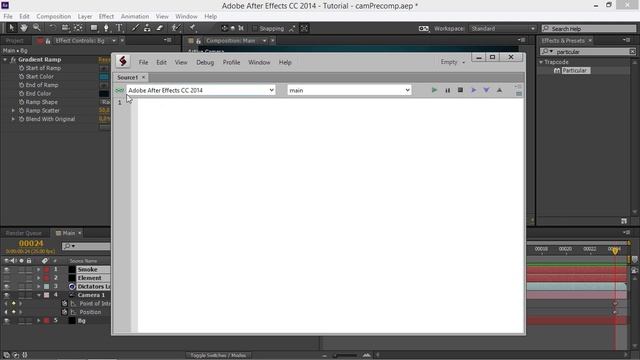The image size is (640, 360).
Task: Click Toggle Switches / Modes button
Action: (x=218, y=355)
